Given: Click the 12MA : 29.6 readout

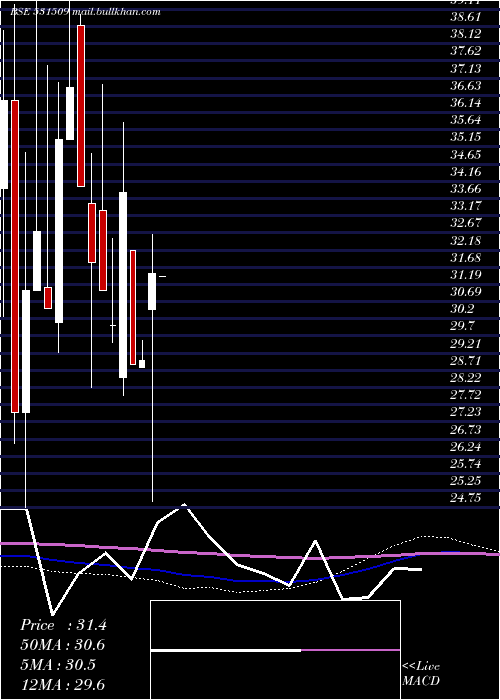Looking at the screenshot, I should (62, 684).
